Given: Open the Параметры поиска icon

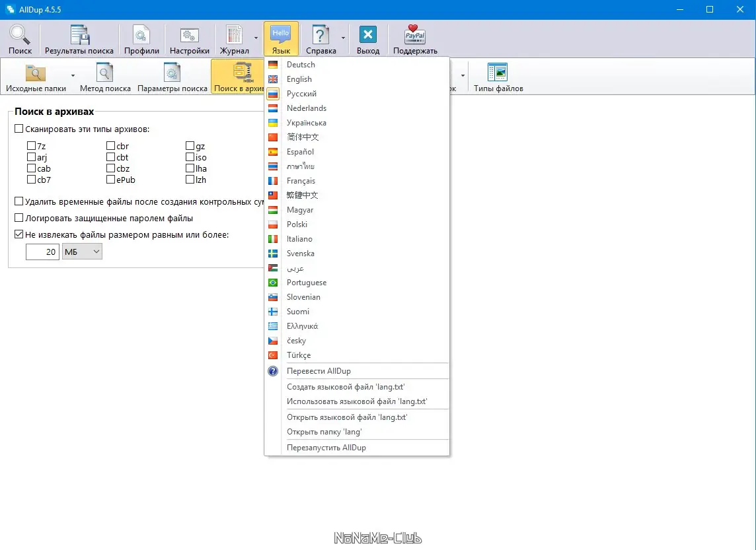Looking at the screenshot, I should click(x=172, y=73).
